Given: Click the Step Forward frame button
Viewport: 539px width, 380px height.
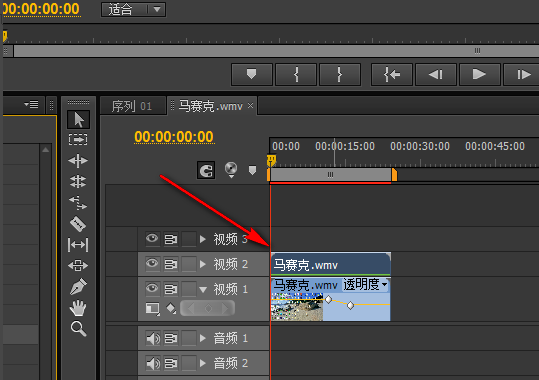Looking at the screenshot, I should [521, 74].
